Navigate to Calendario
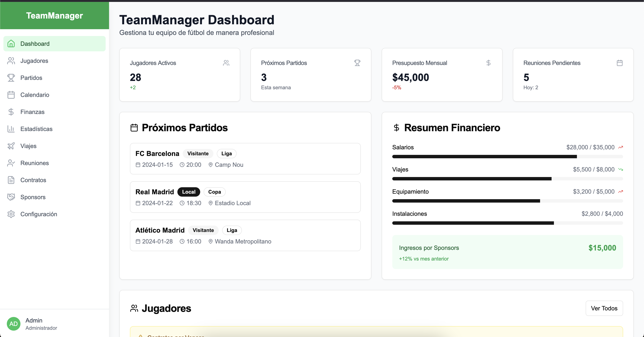Screen dimensions: 644x337 click(55, 95)
